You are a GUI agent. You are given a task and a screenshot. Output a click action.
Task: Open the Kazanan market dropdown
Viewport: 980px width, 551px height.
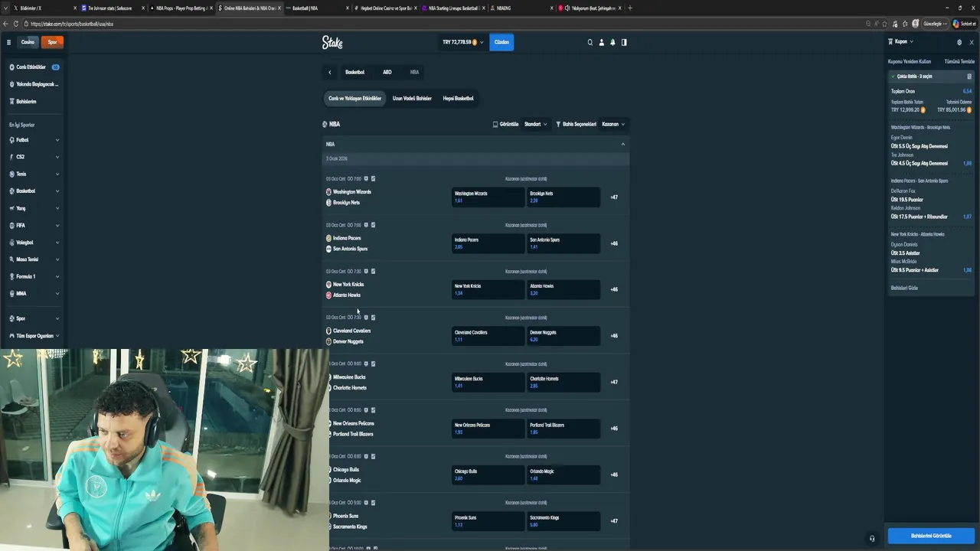coord(613,124)
